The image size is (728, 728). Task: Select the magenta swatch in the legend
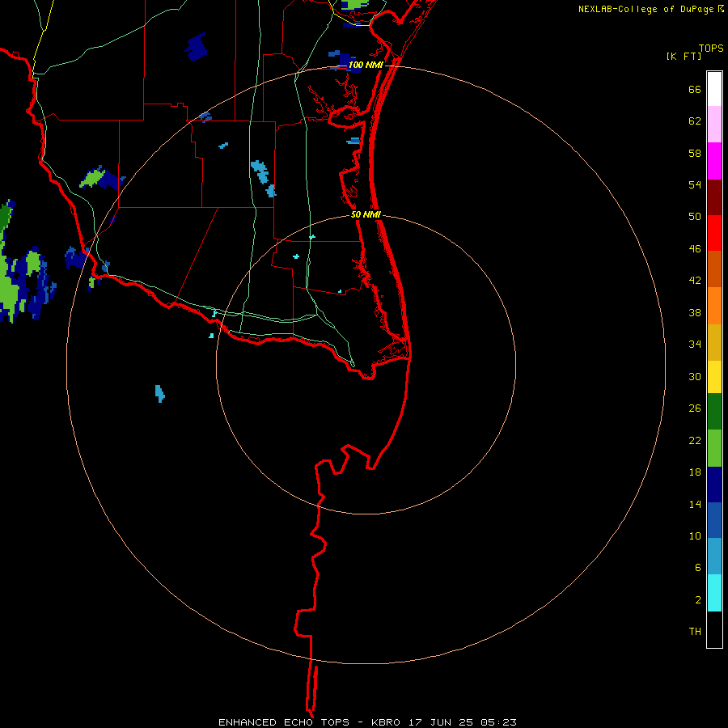(714, 161)
